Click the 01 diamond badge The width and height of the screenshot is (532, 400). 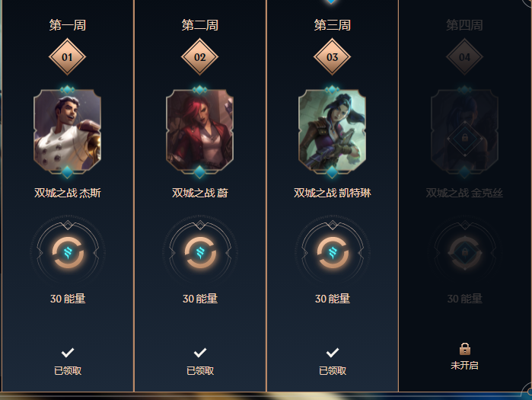click(x=67, y=56)
